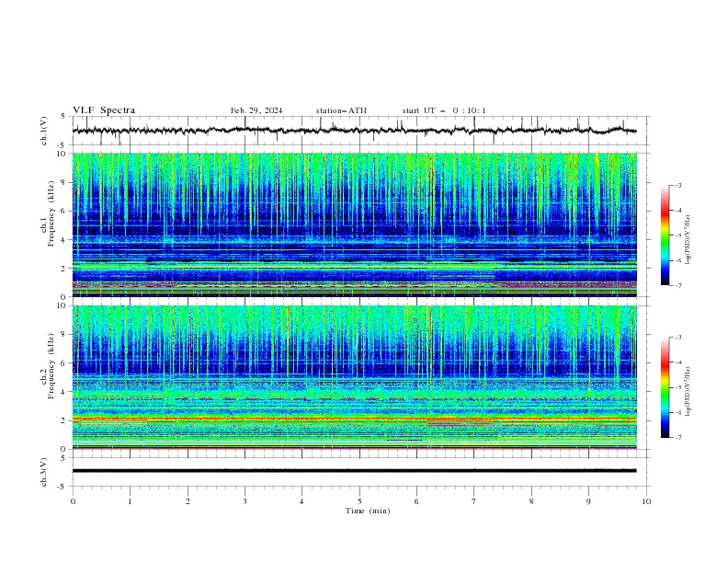Click the ch.1 spectrogram panel
Screen dimensions: 728x563
point(354,224)
